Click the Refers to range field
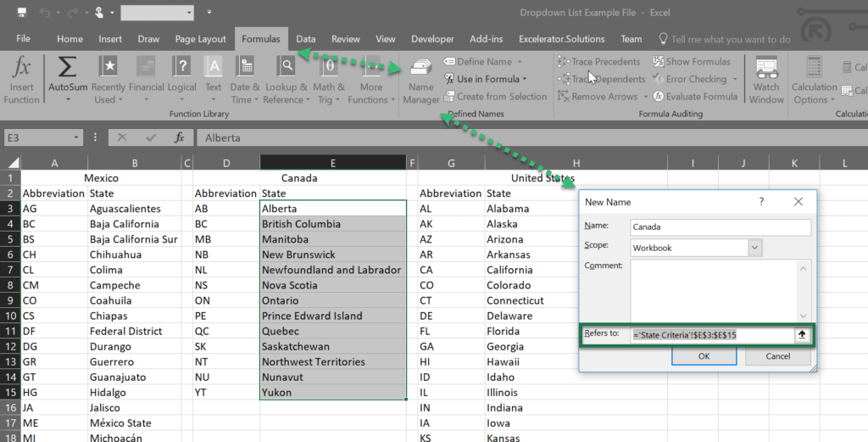 coord(712,334)
